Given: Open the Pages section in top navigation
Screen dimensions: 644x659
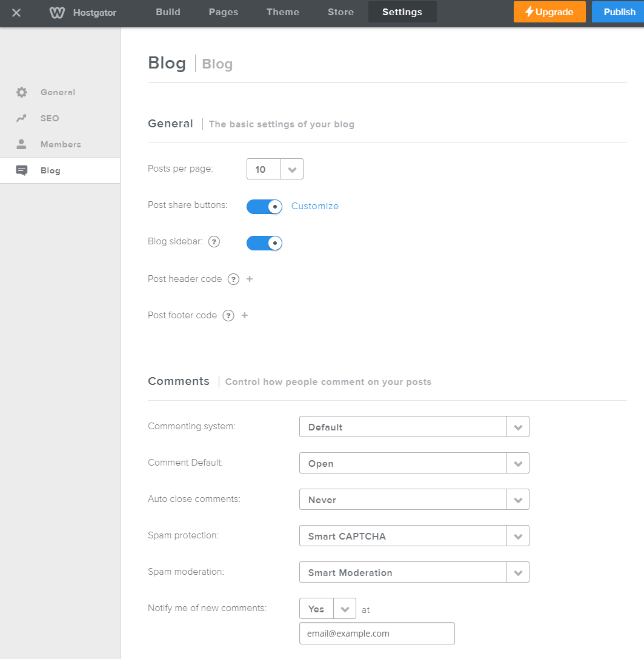Looking at the screenshot, I should pos(223,12).
